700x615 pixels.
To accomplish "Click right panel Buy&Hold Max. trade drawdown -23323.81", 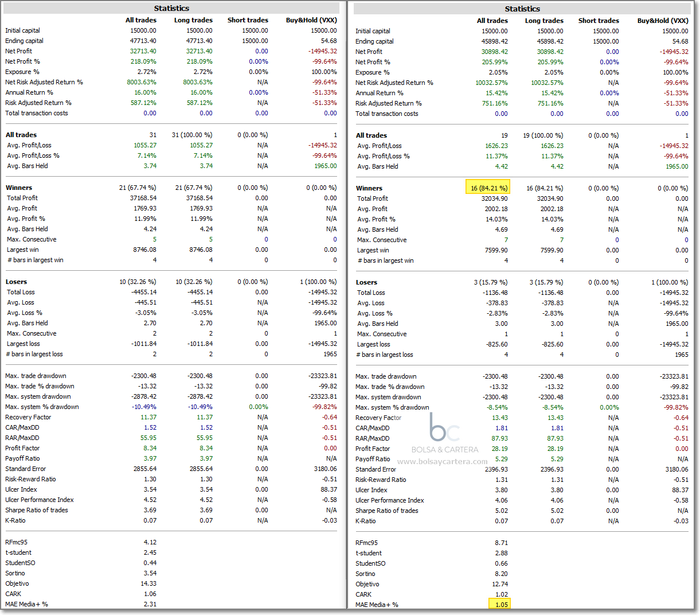I will [673, 376].
